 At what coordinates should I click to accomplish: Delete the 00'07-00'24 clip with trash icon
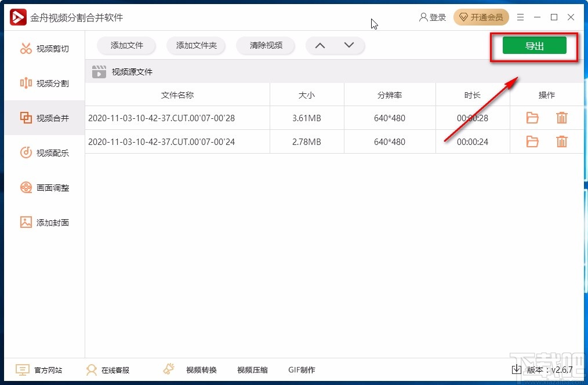tap(561, 141)
